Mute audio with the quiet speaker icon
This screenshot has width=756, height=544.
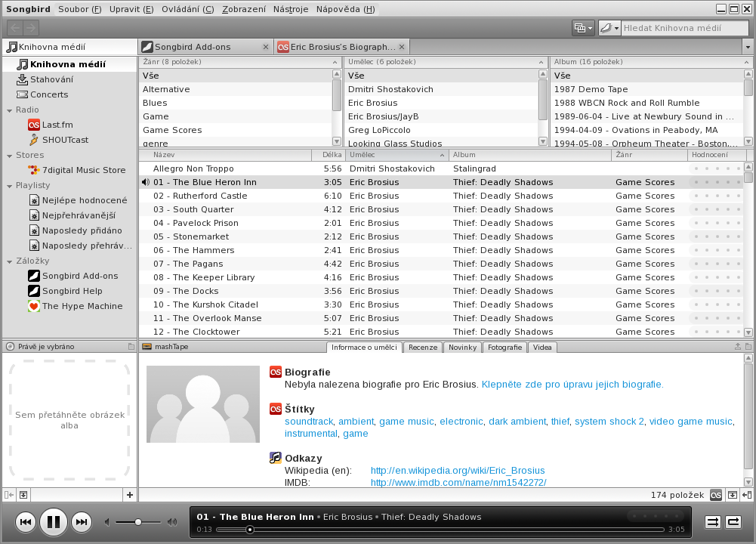107,522
